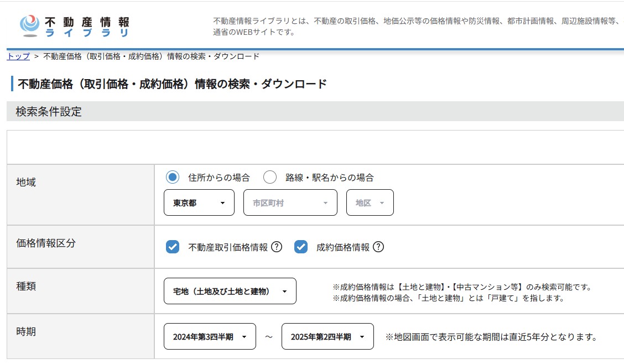Expand the 宅地(土地及び土地と建物) type dropdown
The height and width of the screenshot is (364, 624).
[230, 292]
